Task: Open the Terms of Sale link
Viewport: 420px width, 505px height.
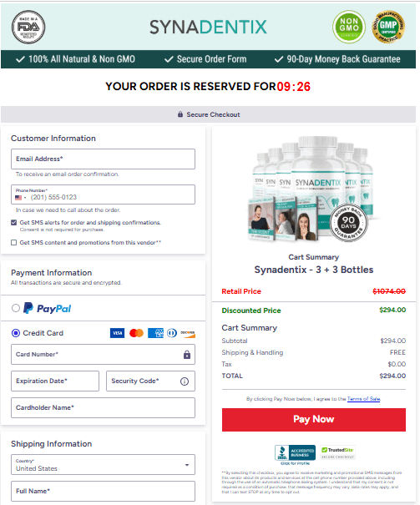Action: 363,399
